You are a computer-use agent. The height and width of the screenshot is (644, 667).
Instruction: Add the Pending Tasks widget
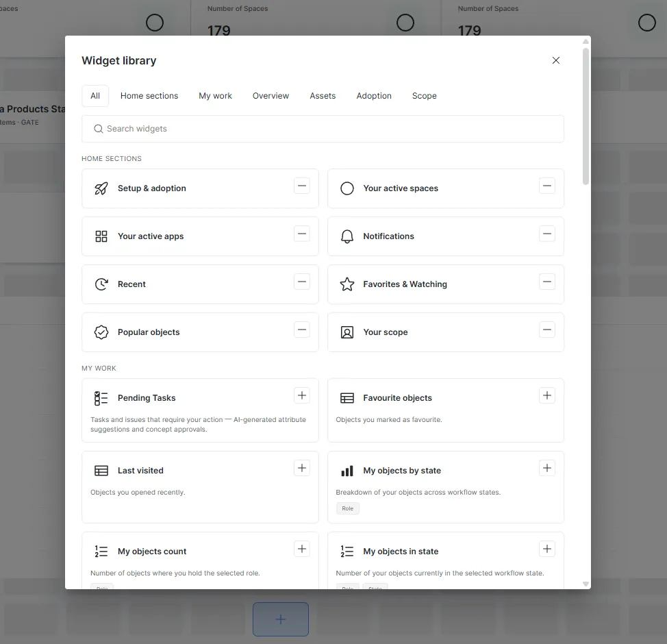(301, 395)
